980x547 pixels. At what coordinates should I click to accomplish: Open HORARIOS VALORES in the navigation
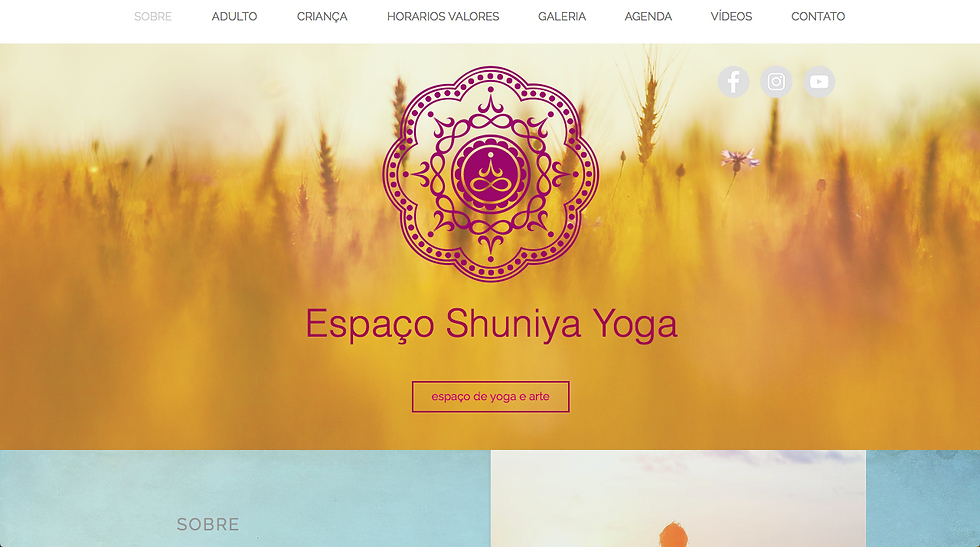tap(443, 16)
